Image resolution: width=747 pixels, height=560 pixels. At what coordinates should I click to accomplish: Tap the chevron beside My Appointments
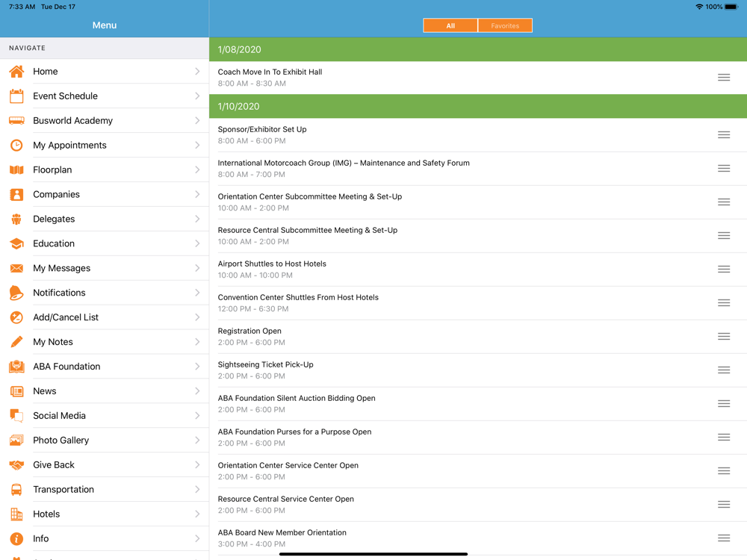[x=197, y=146]
